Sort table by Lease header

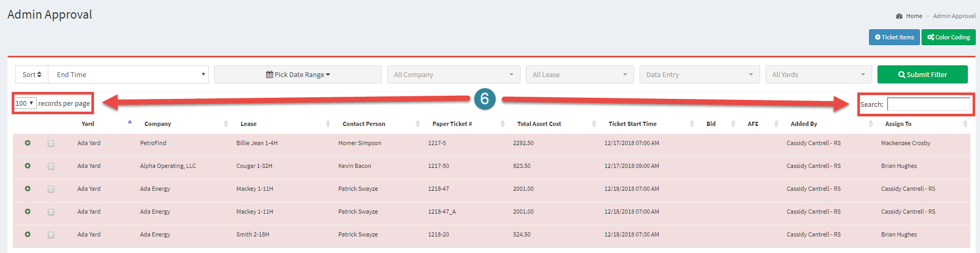pyautogui.click(x=249, y=124)
